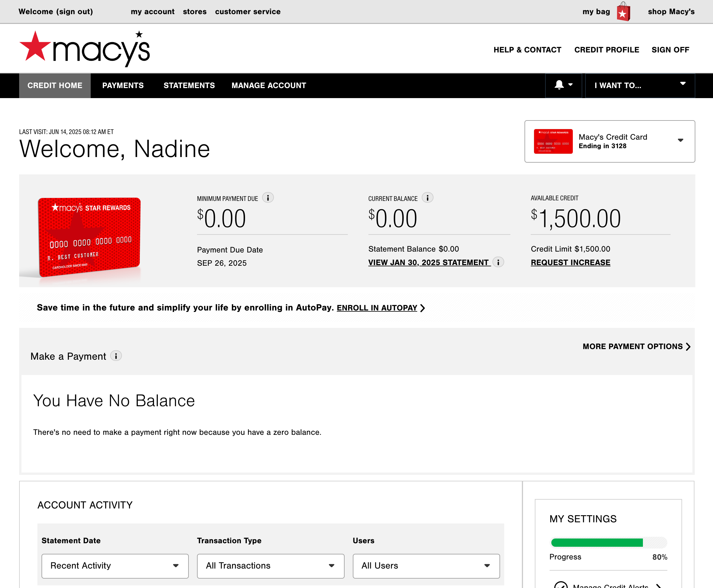This screenshot has height=588, width=713.
Task: Open the All Users dropdown
Action: click(426, 566)
